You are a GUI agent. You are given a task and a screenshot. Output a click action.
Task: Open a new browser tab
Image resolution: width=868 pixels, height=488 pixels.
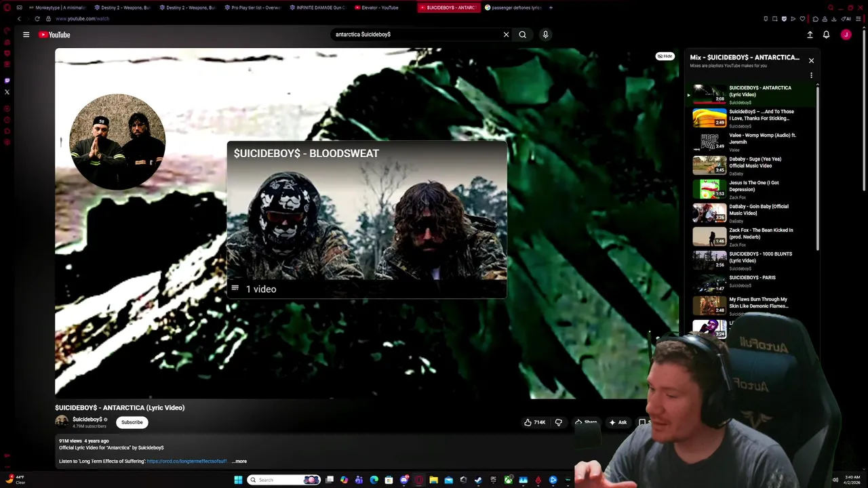551,7
